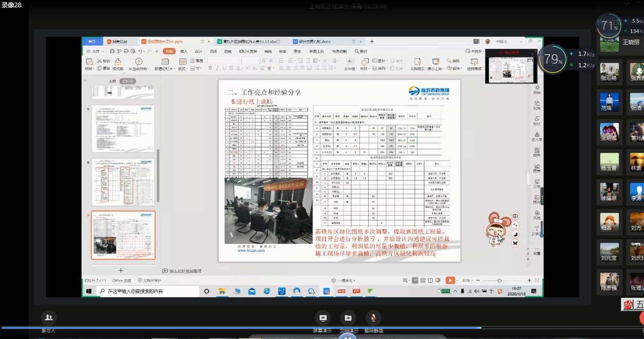Open document sharing in meeting toolbar
Screen dimensions: 644x339
348,318
